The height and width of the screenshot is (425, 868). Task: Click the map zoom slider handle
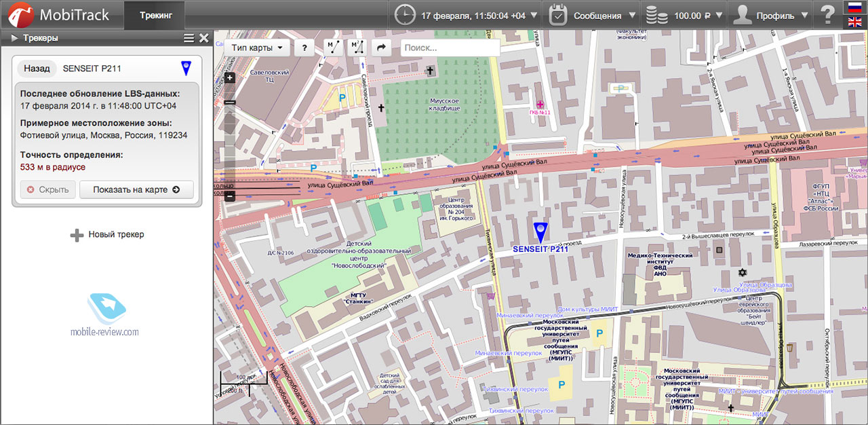(230, 102)
